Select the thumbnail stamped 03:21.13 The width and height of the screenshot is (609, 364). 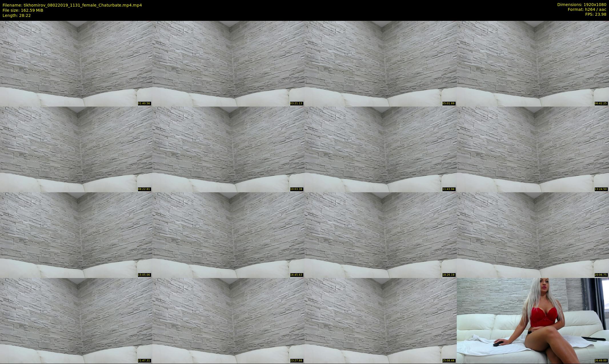click(228, 63)
